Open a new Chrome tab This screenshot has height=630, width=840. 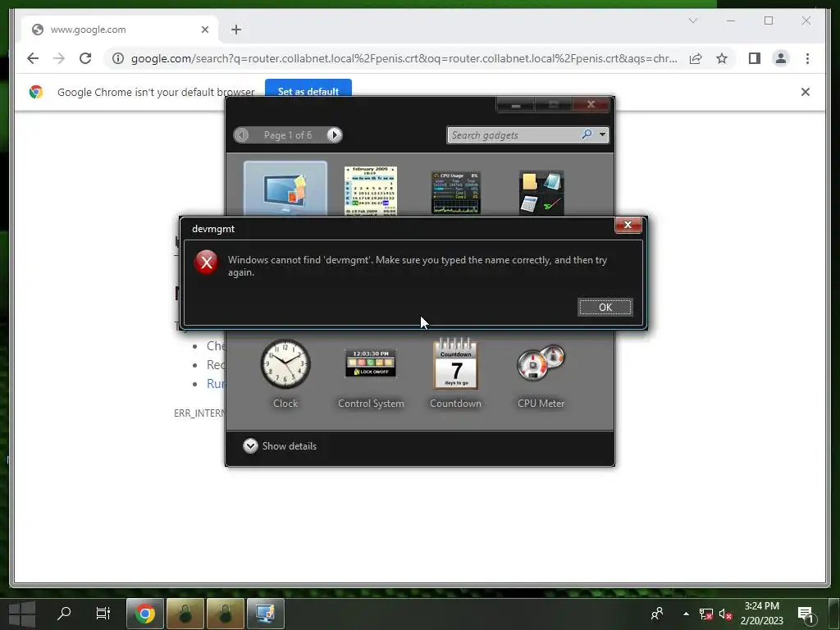(236, 30)
